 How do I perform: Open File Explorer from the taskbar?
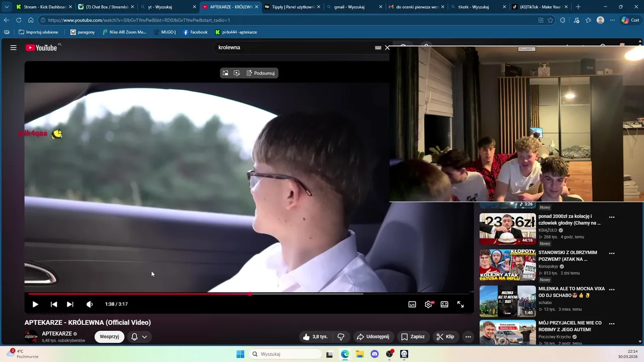360,354
